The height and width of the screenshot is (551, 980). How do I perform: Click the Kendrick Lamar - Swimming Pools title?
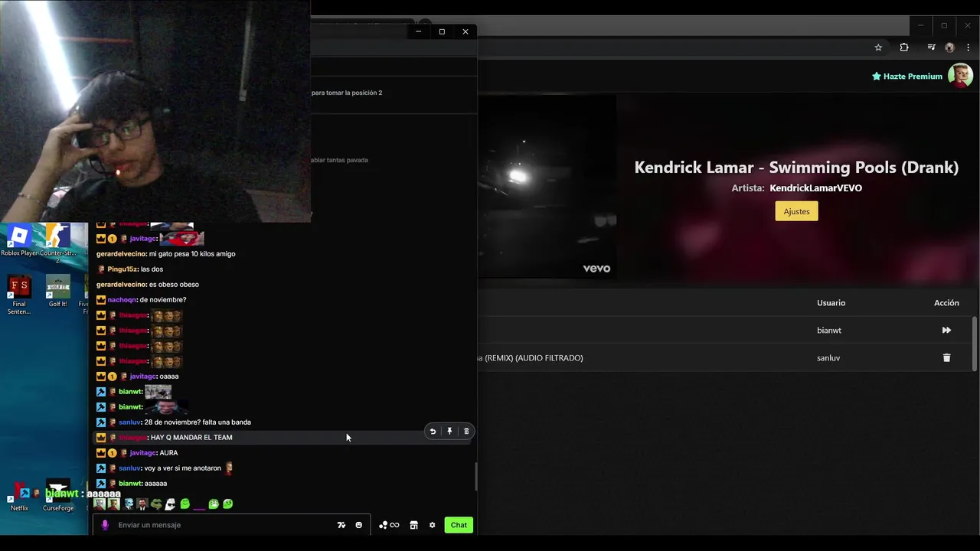pyautogui.click(x=796, y=168)
